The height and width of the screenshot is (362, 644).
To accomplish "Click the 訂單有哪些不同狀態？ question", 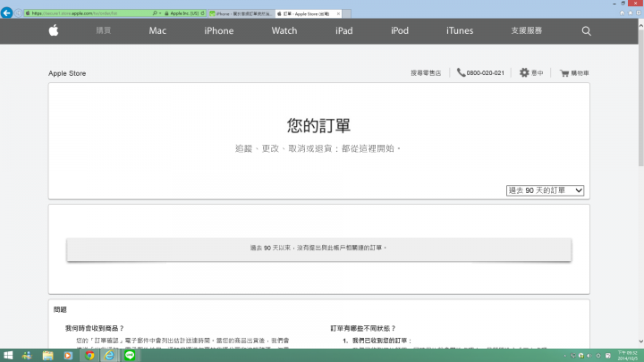I will pyautogui.click(x=363, y=328).
